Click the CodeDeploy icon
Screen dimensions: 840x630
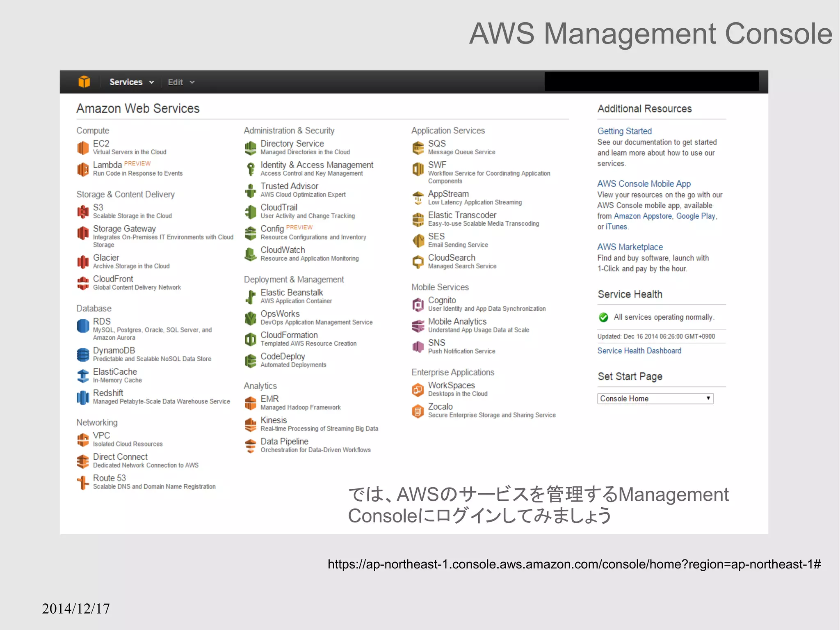[251, 361]
